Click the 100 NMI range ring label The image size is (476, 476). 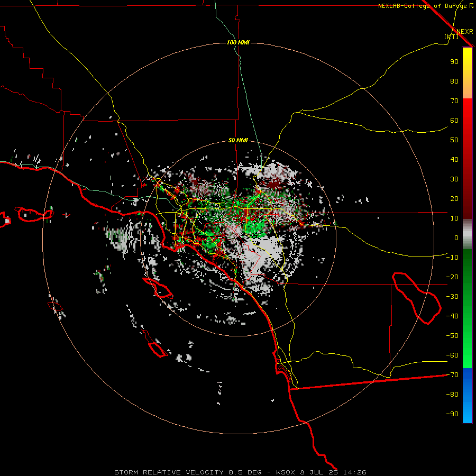238,42
